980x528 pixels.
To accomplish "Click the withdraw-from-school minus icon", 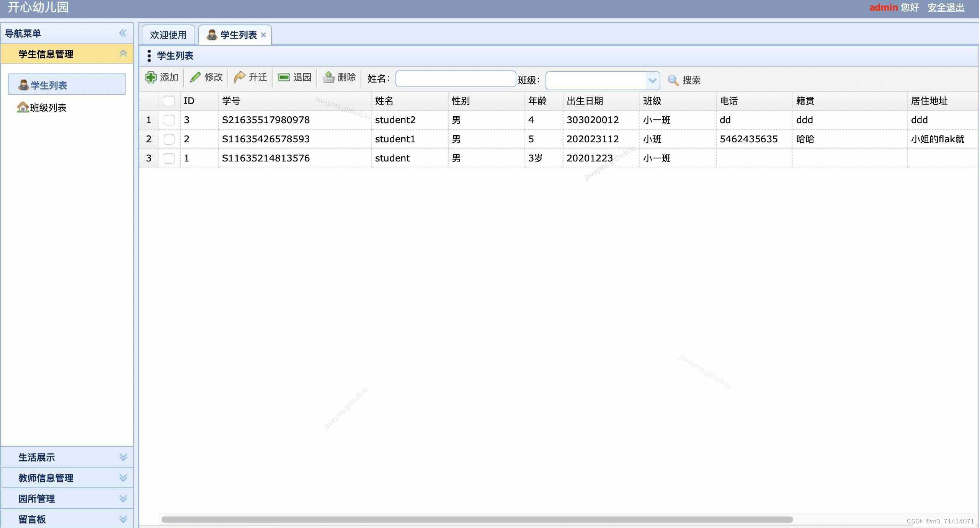I will coord(284,77).
